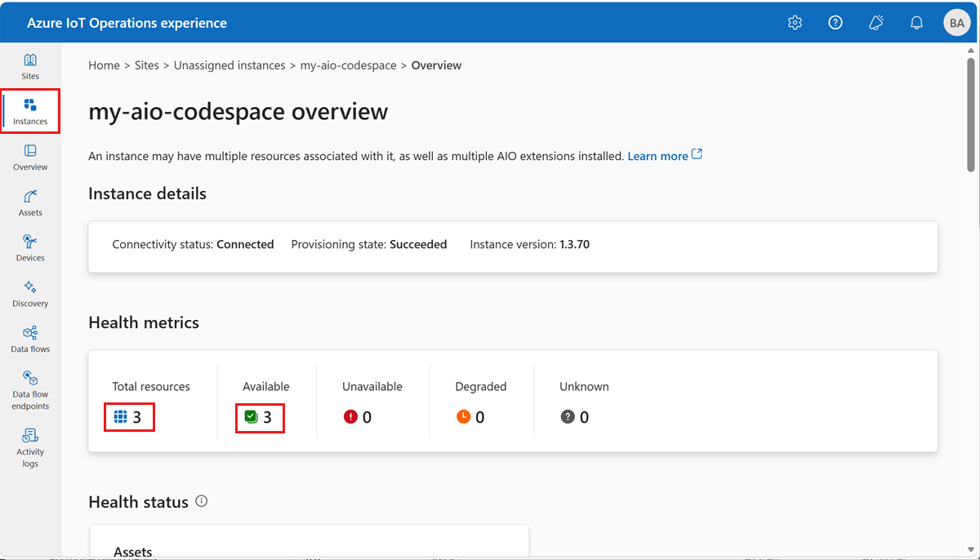The width and height of the screenshot is (980, 560).
Task: Open Sites breadcrumb link
Action: (x=147, y=65)
